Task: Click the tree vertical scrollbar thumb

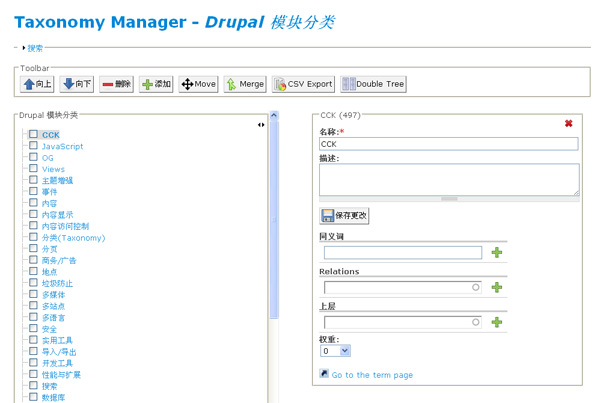Action: click(x=274, y=220)
